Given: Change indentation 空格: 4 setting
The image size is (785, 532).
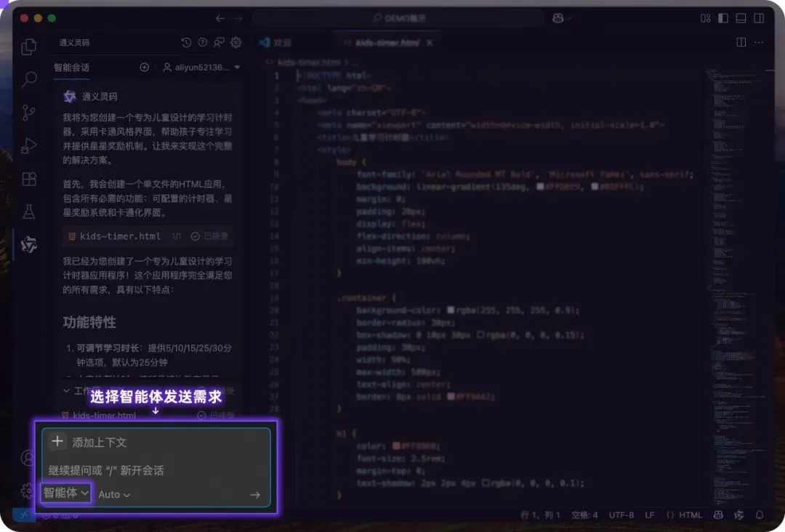Looking at the screenshot, I should [x=584, y=515].
